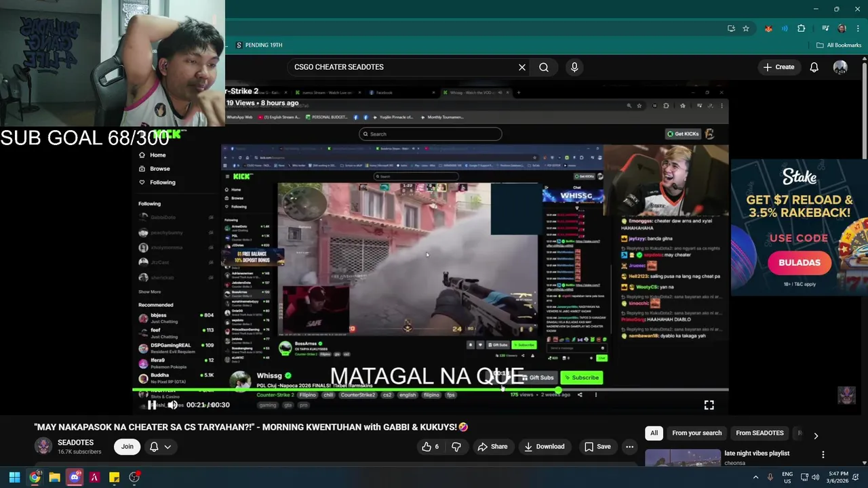Image resolution: width=868 pixels, height=488 pixels.
Task: Click the BULADAS code button in Stake ad
Action: 800,263
